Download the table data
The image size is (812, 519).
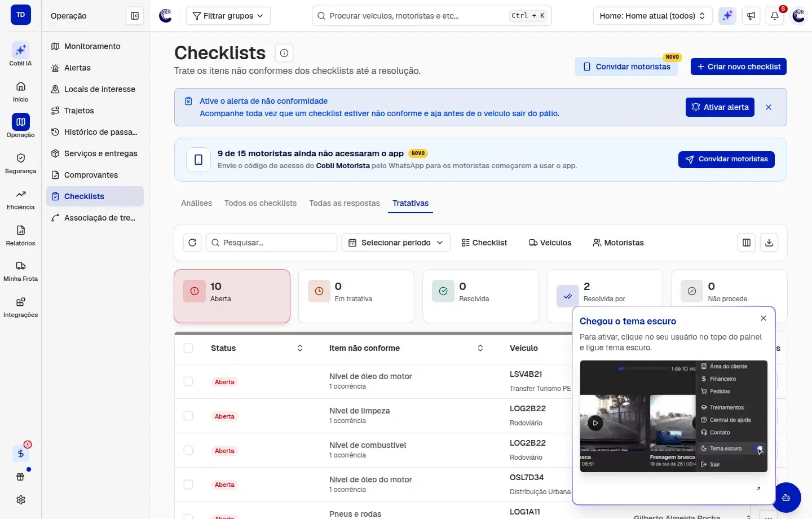[x=769, y=243]
